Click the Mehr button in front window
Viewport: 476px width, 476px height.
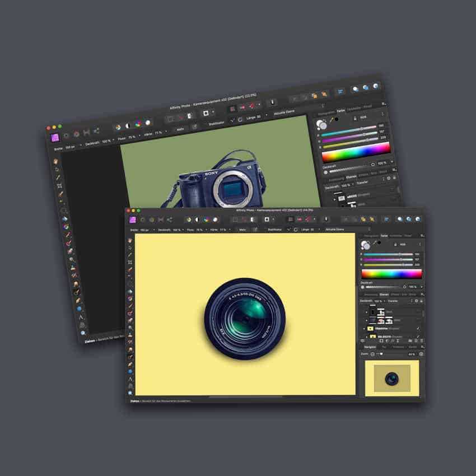[242, 230]
